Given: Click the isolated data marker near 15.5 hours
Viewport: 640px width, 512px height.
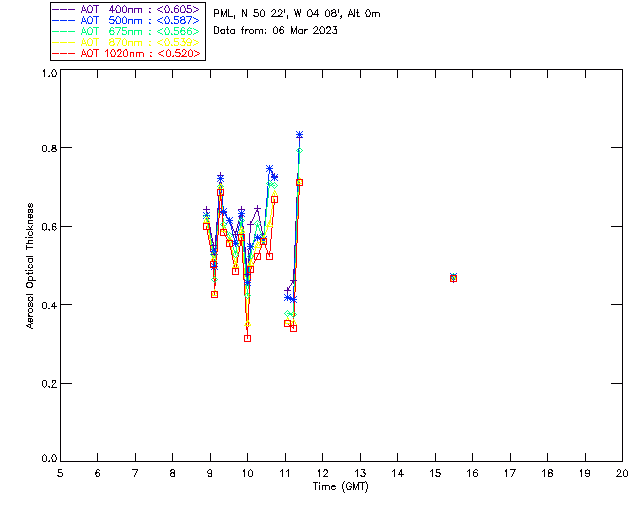Looking at the screenshot, I should [x=453, y=278].
